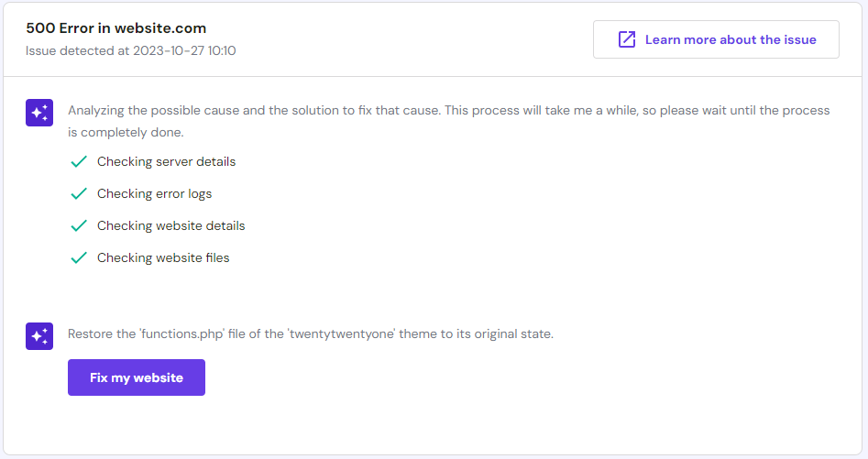Image resolution: width=868 pixels, height=459 pixels.
Task: Select the Checking website files step
Action: click(163, 258)
